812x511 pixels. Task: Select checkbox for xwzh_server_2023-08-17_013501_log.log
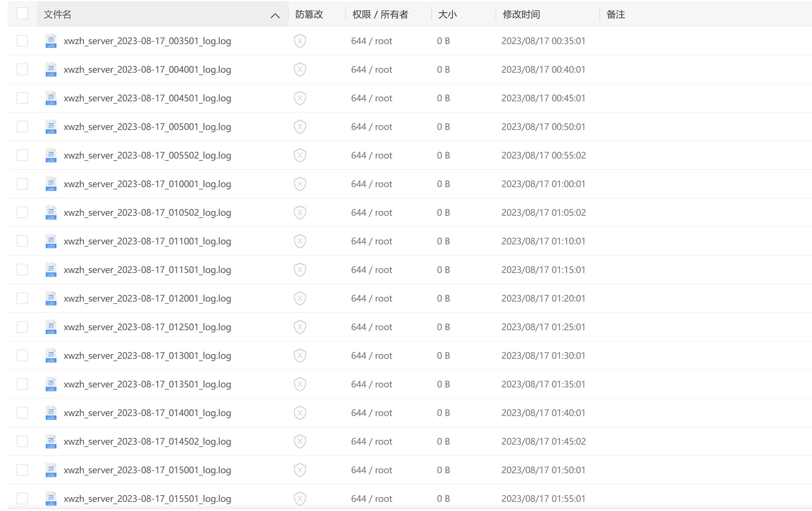coord(22,384)
